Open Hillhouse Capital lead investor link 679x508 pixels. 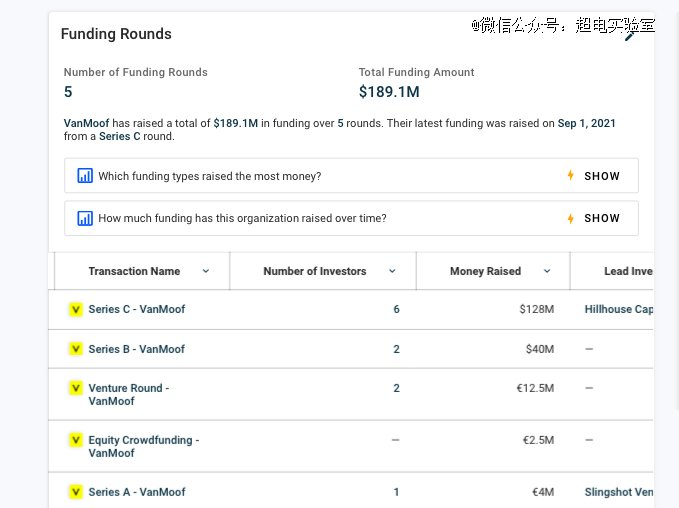(619, 309)
